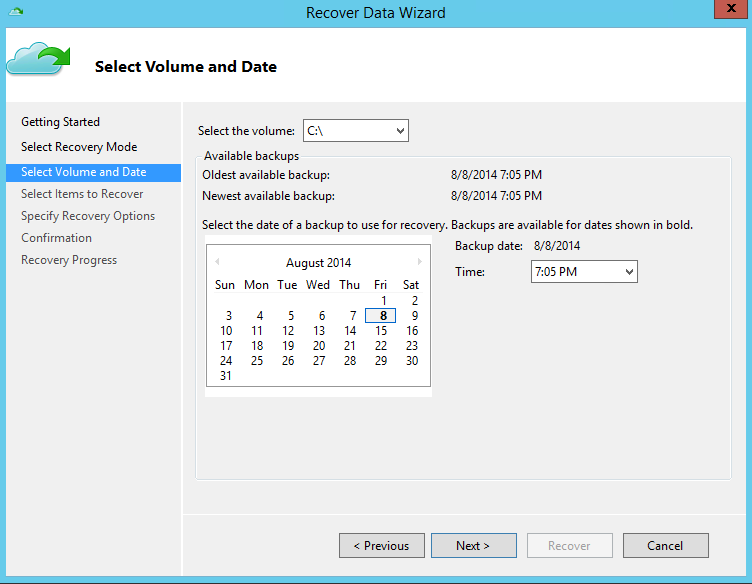Click the Next button
The image size is (752, 584).
[x=474, y=546]
